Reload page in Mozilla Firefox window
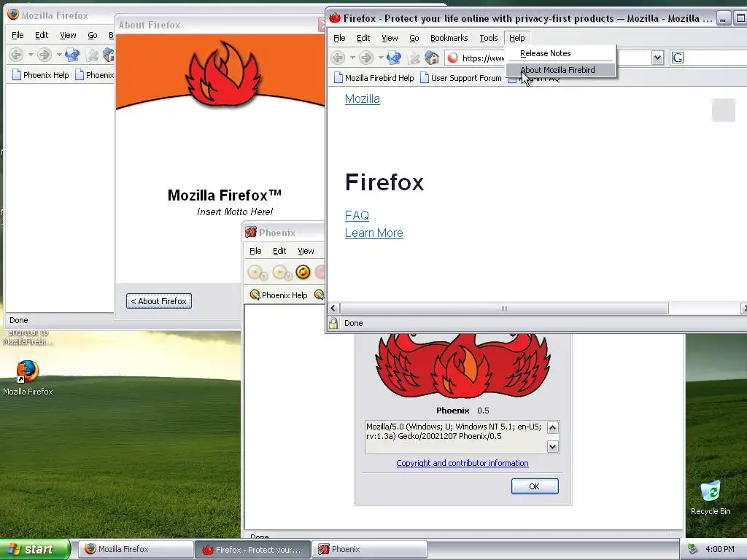Screen dimensions: 747x560 click(x=72, y=55)
